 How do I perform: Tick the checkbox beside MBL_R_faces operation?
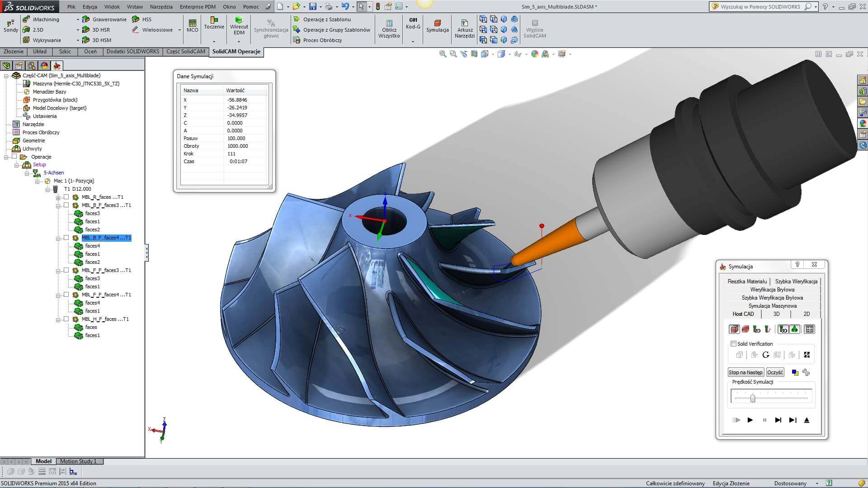coord(66,197)
